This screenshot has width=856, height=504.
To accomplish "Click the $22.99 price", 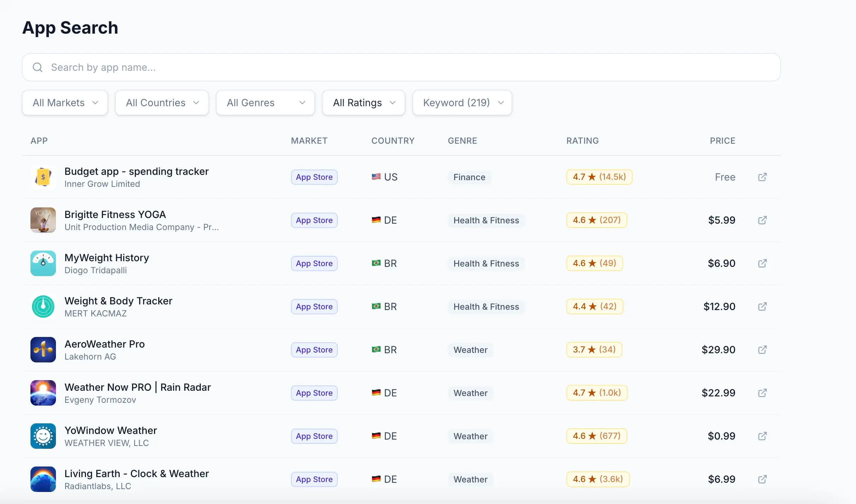I will 718,393.
